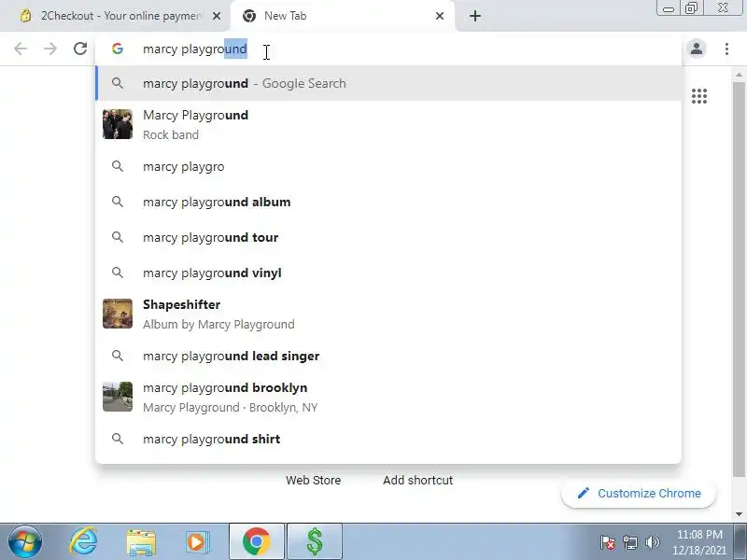Click the Brooklyn playground photo thumbnail
The height and width of the screenshot is (560, 747).
118,397
